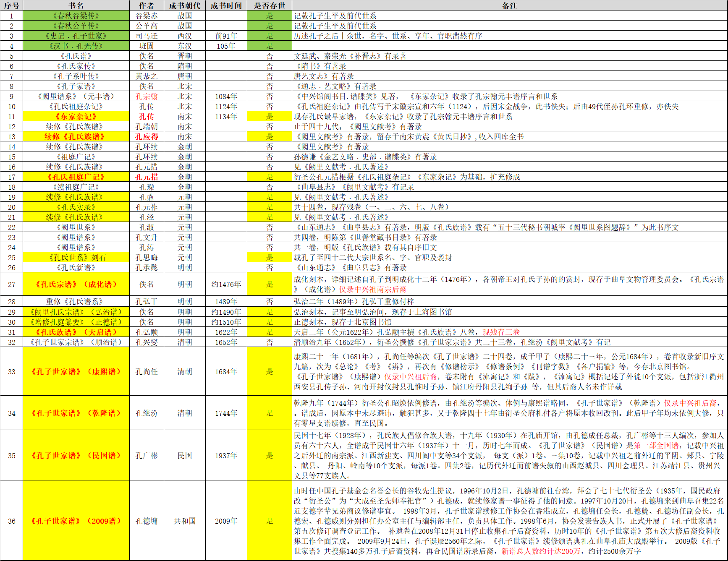Select the 《春秋谷梁传》 title cell
This screenshot has width=728, height=561.
point(76,16)
